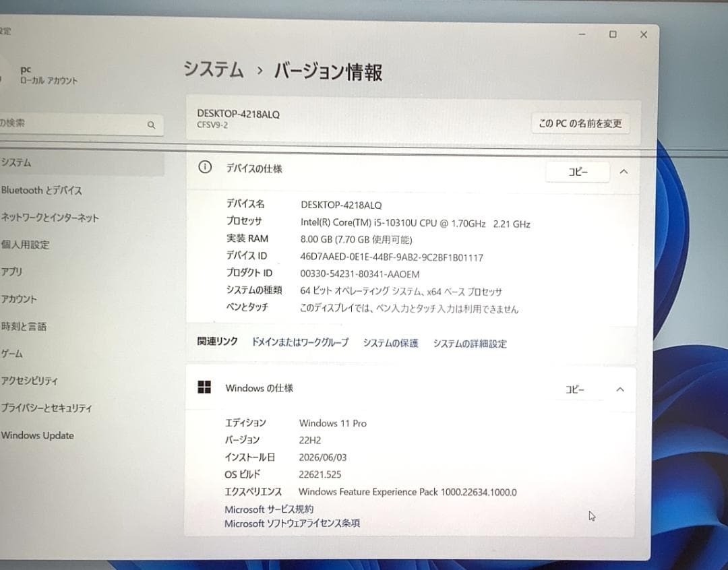The width and height of the screenshot is (728, 570).
Task: Click the settings search input field
Action: (82, 124)
